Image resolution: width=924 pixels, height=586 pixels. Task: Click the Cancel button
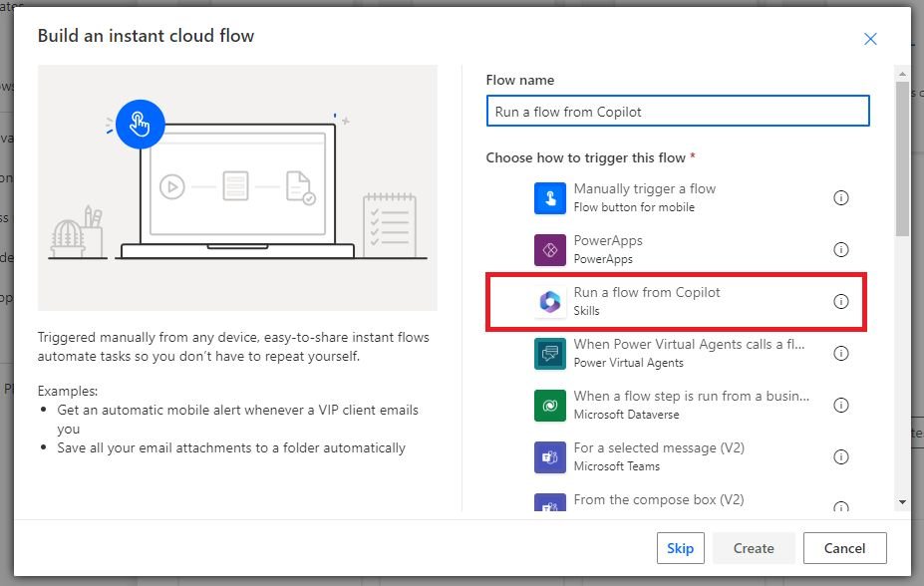tap(844, 548)
